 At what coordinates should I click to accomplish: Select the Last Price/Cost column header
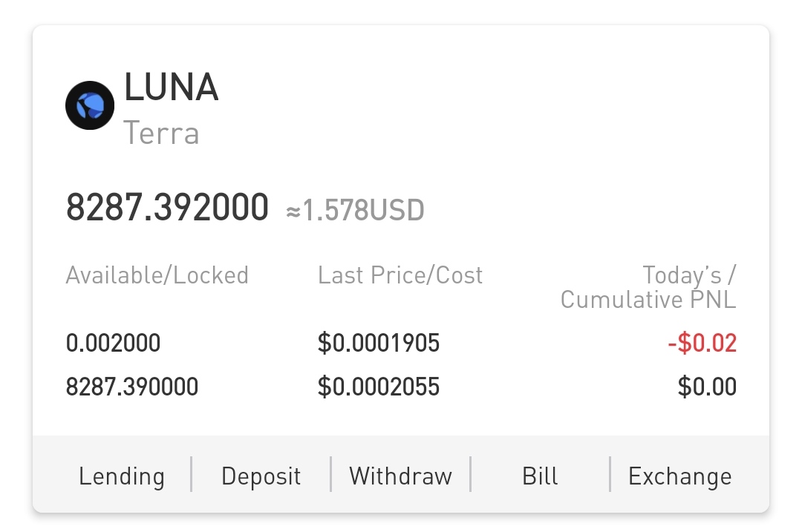pos(400,275)
